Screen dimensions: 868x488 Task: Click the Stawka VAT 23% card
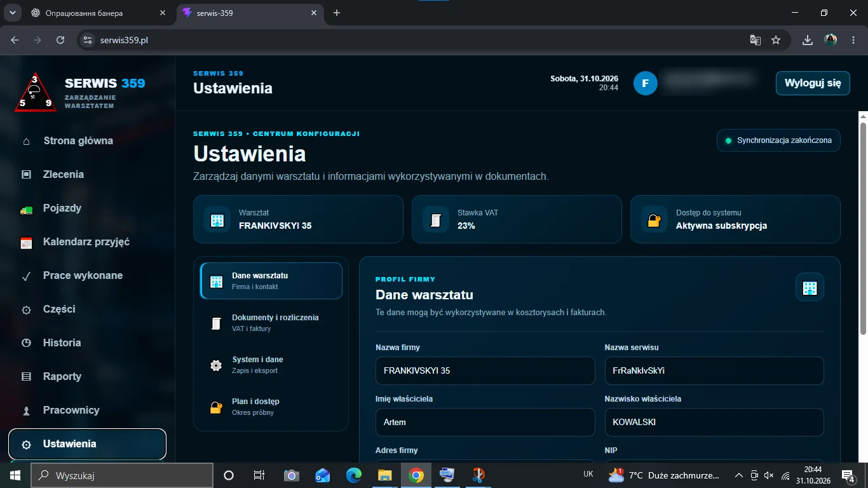[517, 219]
